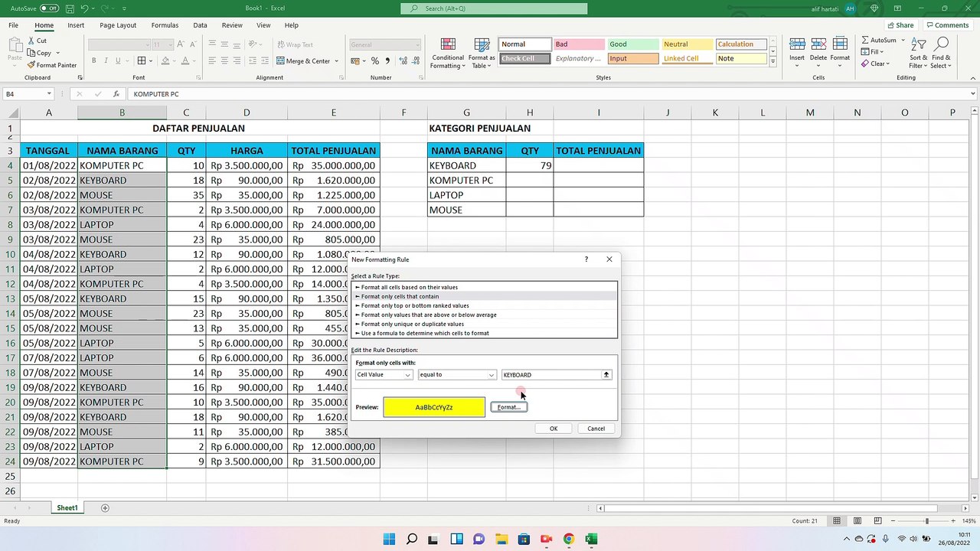
Task: Toggle the AutoSave switch
Action: pos(49,8)
